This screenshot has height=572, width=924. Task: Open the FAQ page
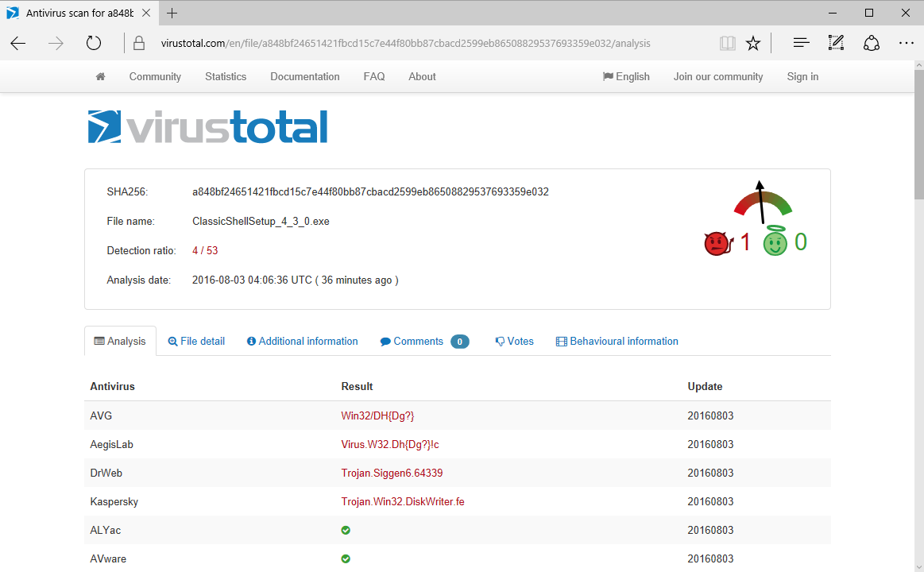coord(374,76)
